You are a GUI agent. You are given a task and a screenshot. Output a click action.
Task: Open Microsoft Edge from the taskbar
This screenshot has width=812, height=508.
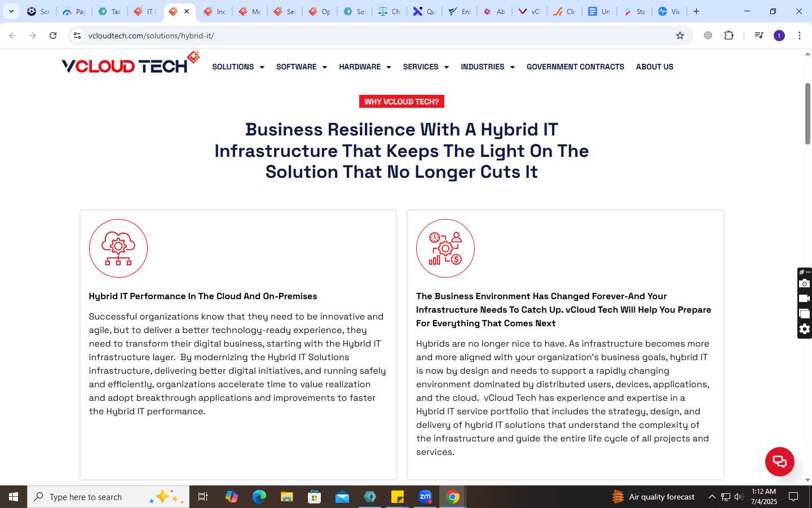(x=259, y=497)
